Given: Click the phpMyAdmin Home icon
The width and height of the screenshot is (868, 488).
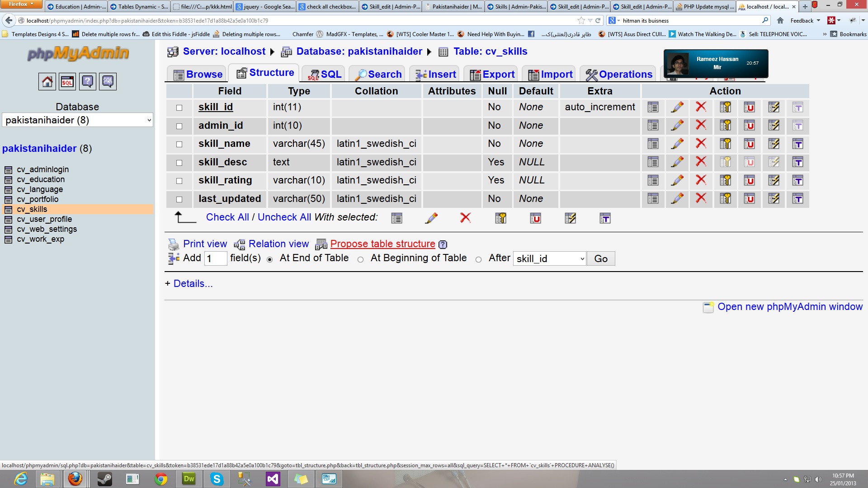Looking at the screenshot, I should [x=47, y=82].
